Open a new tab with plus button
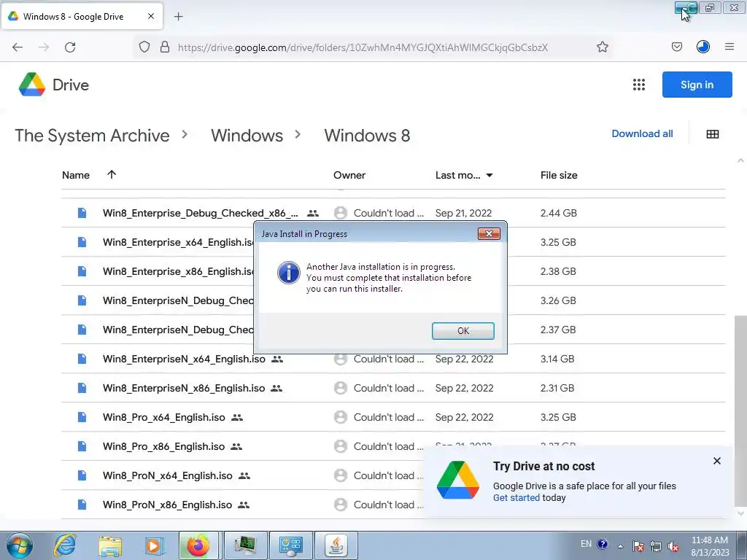Screen dimensions: 747x560 pyautogui.click(x=179, y=17)
